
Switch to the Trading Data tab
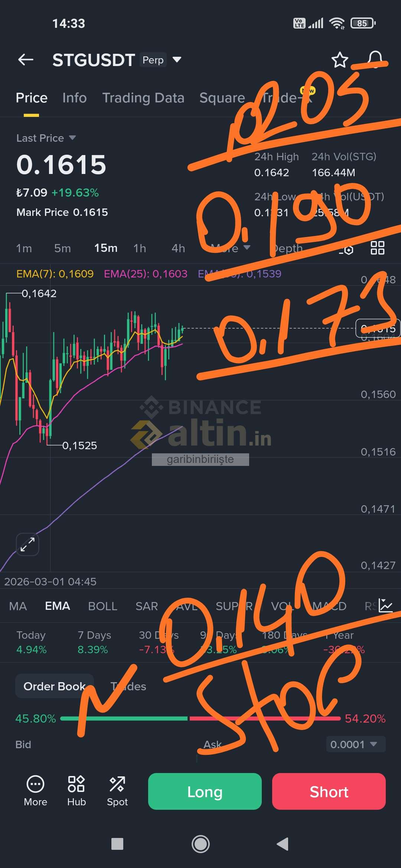(x=143, y=98)
